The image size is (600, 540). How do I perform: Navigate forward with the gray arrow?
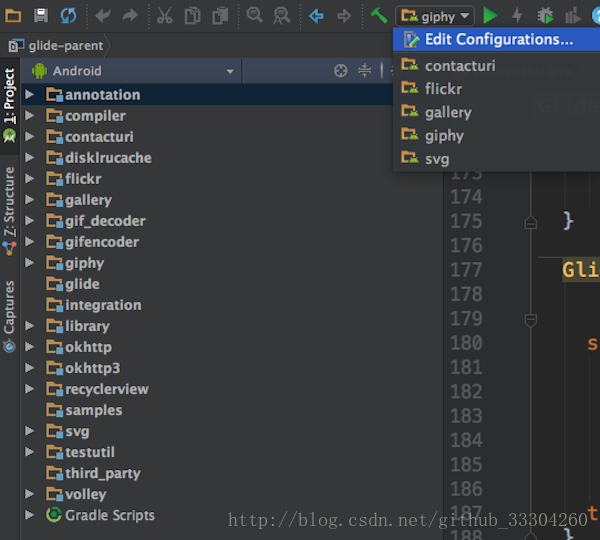(344, 16)
